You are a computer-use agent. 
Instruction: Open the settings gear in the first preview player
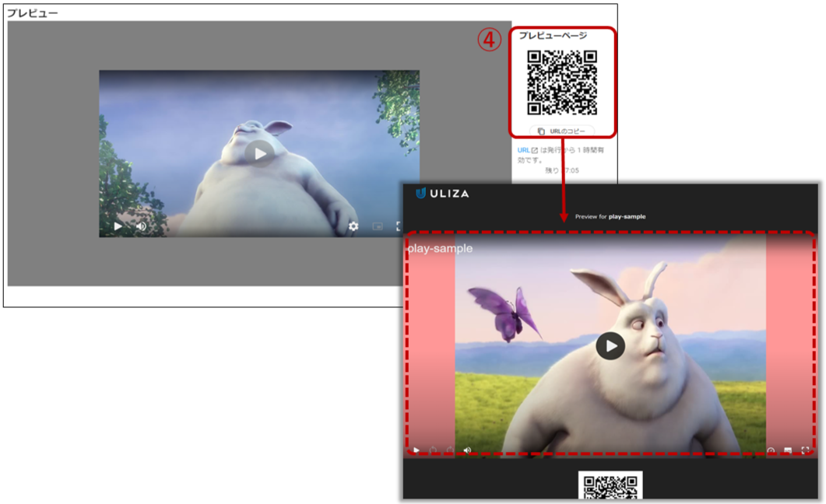(x=353, y=226)
